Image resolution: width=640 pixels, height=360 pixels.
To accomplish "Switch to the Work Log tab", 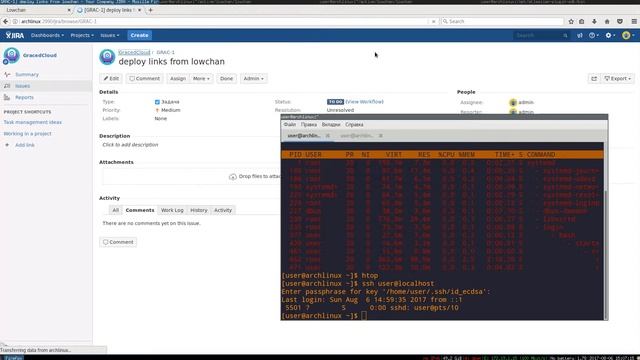I will [x=172, y=210].
